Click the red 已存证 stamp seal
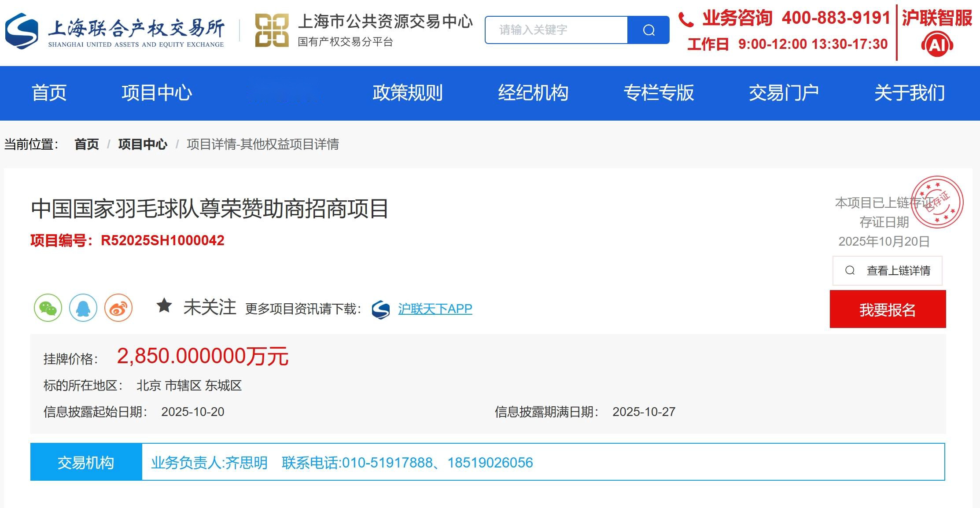Image resolution: width=980 pixels, height=508 pixels. [x=937, y=202]
